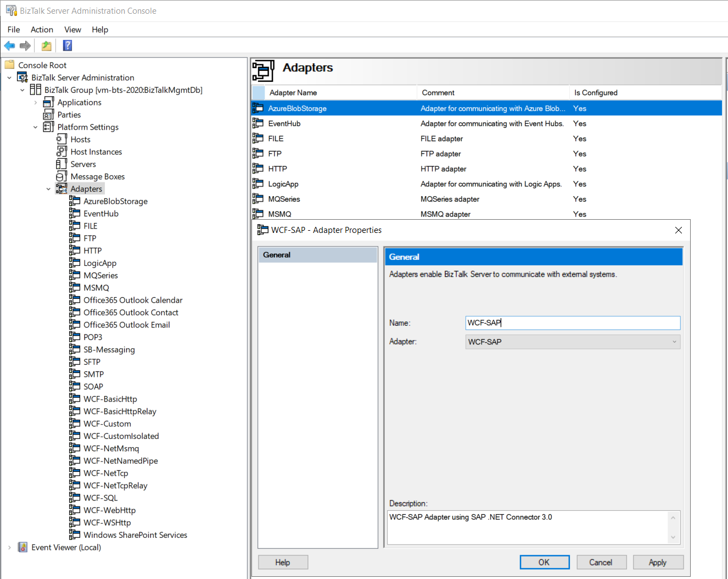Select WCF-Custom in the adapters tree
The height and width of the screenshot is (579, 728).
pyautogui.click(x=107, y=424)
